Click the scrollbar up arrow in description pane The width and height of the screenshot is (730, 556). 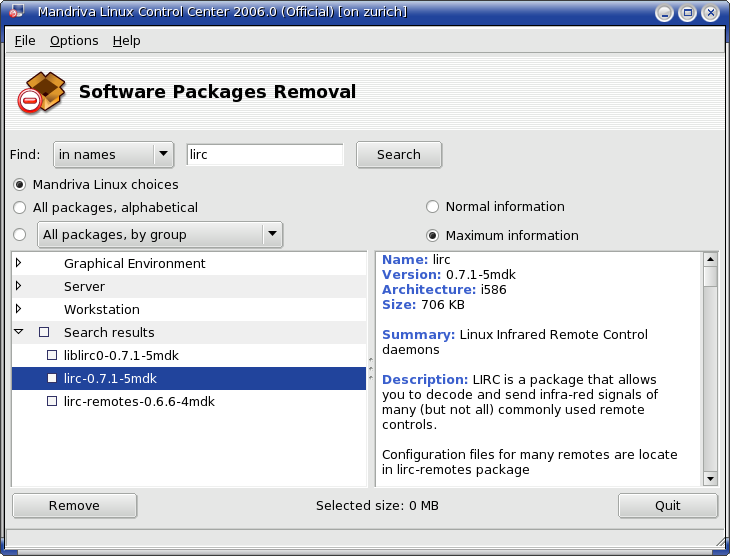coord(710,259)
